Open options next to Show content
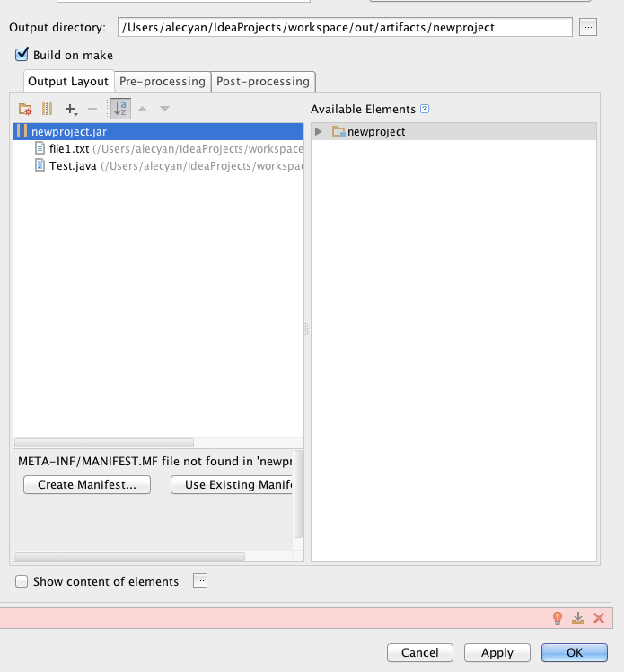 coord(200,580)
